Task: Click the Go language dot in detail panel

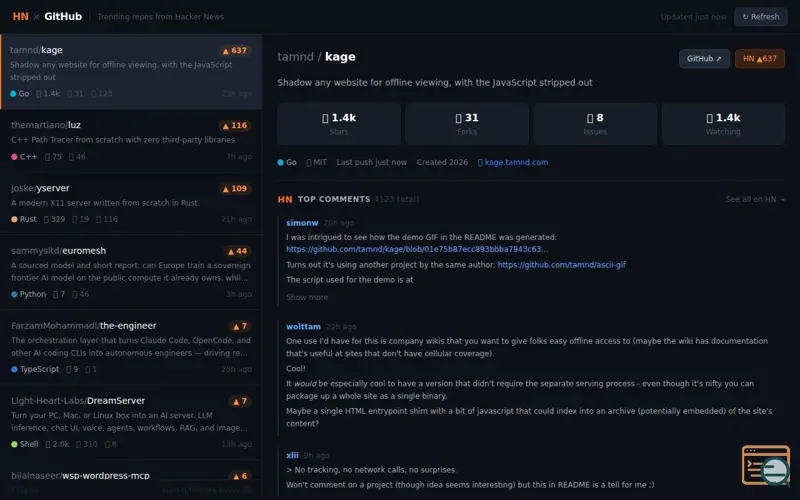Action: (x=281, y=163)
